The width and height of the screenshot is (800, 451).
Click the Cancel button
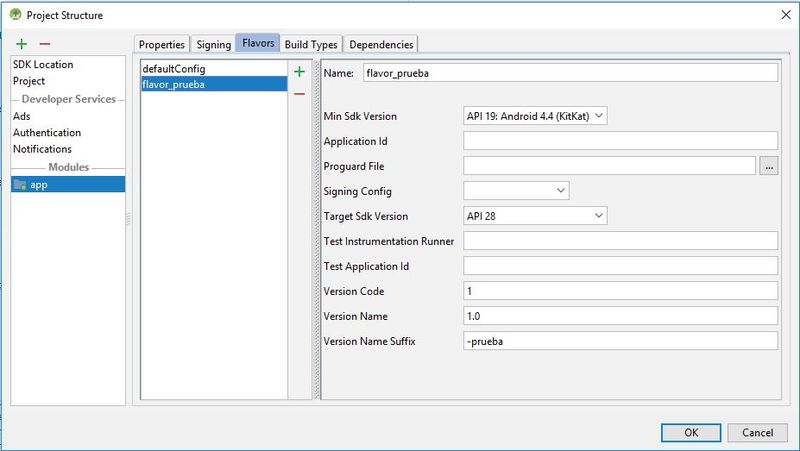(x=758, y=433)
